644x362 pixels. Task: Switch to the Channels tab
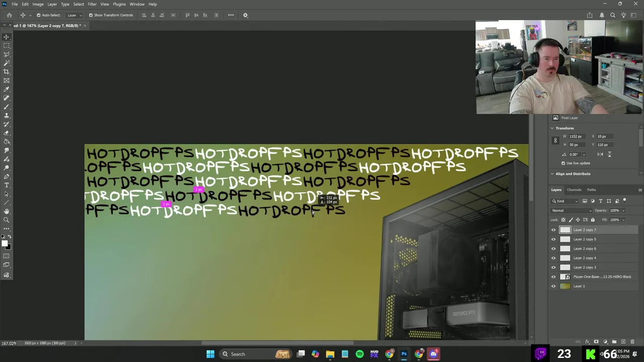574,190
